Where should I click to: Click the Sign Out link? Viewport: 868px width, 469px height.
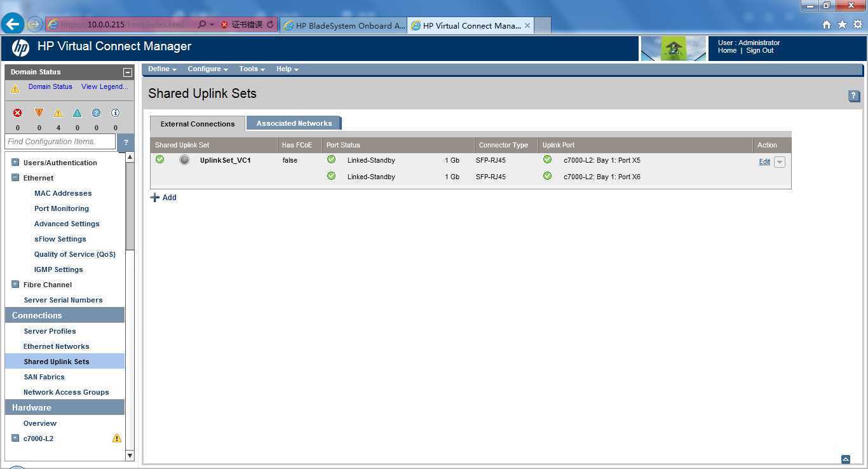click(x=760, y=51)
